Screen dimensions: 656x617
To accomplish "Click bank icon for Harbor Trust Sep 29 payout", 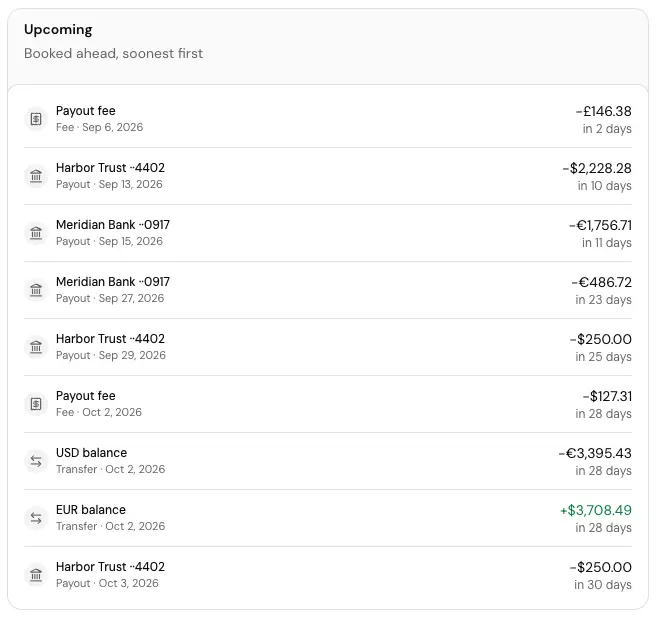I will click(36, 347).
